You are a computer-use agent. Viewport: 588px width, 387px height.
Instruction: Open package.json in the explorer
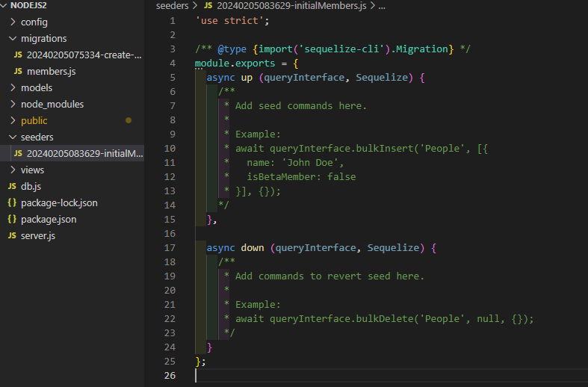pos(49,220)
